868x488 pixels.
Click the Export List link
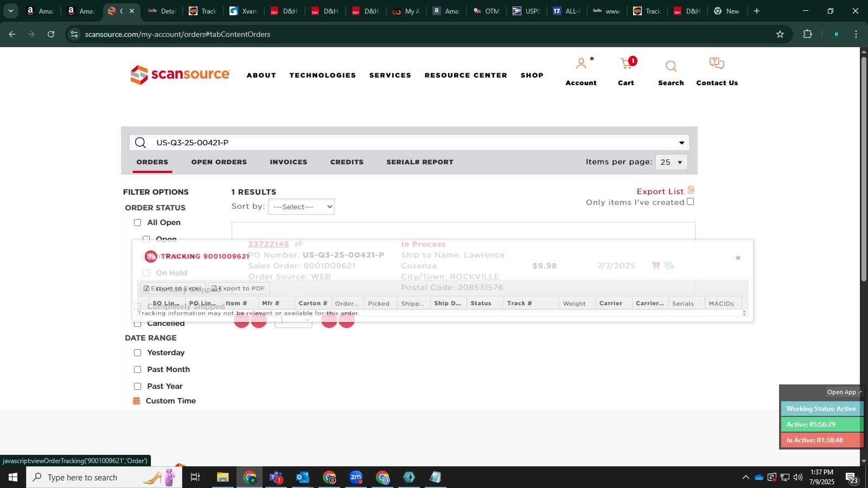click(660, 191)
